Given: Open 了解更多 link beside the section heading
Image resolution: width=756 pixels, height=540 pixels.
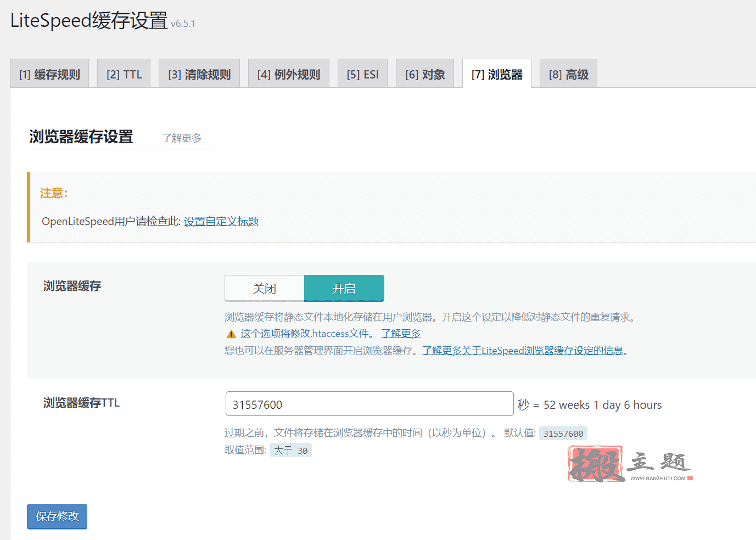Looking at the screenshot, I should point(182,138).
